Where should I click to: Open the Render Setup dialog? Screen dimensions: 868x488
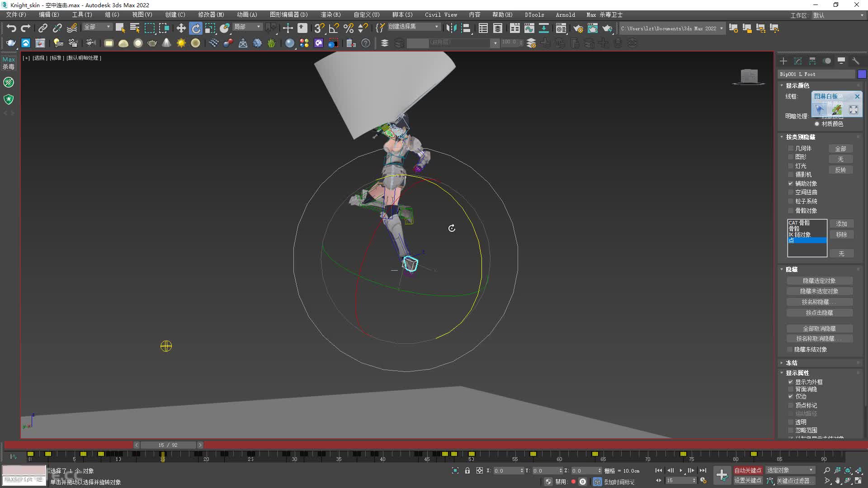pos(578,28)
